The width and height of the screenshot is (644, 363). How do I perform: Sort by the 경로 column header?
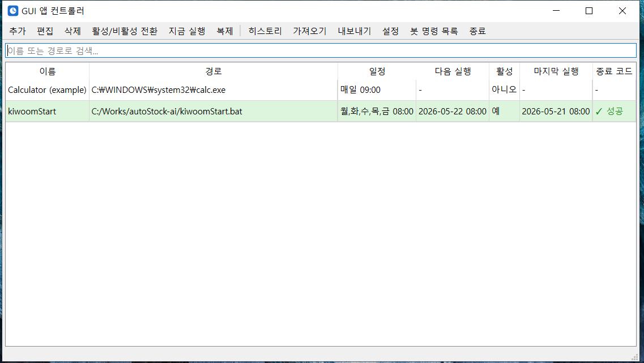[x=214, y=71]
